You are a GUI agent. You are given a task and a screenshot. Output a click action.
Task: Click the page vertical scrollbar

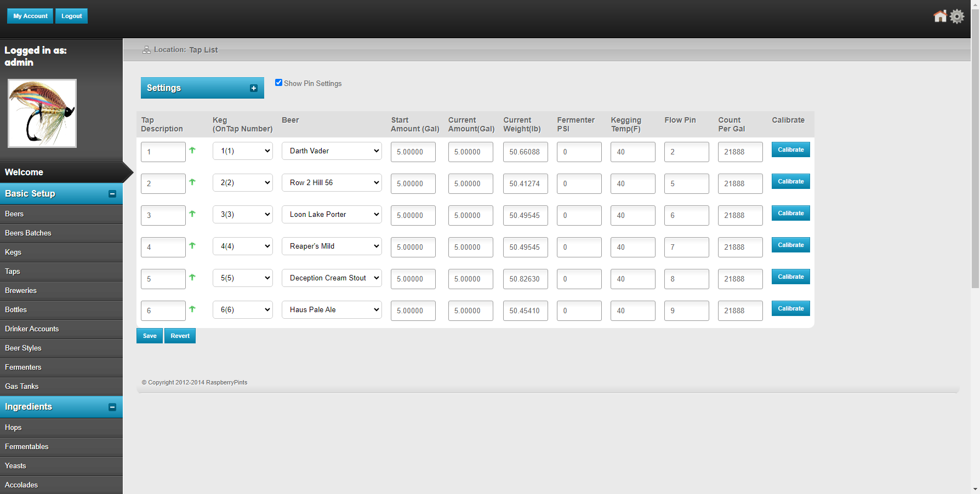point(975,148)
